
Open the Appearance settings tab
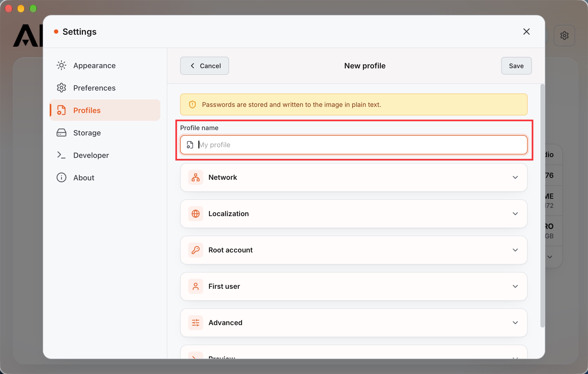tap(105, 65)
